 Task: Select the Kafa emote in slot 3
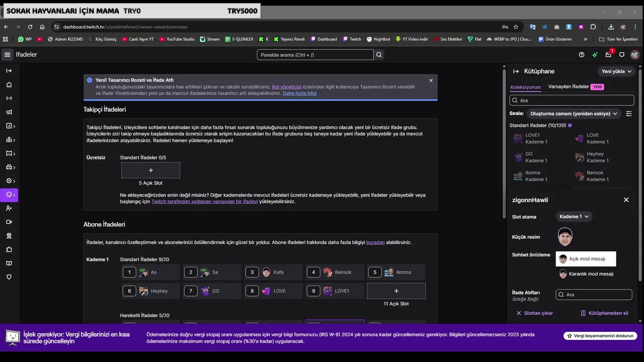pos(274,272)
